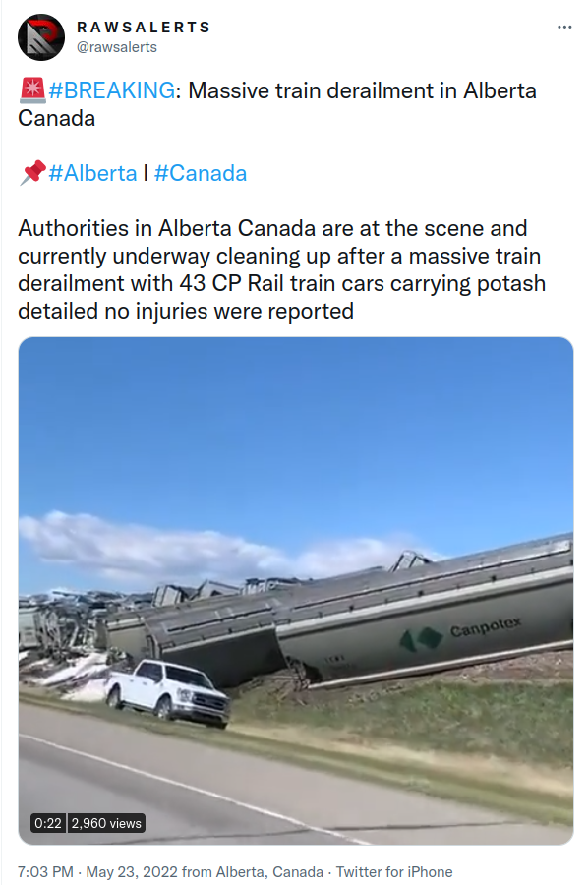The width and height of the screenshot is (588, 885).
Task: Open the three-dot more options menu
Action: point(564,28)
